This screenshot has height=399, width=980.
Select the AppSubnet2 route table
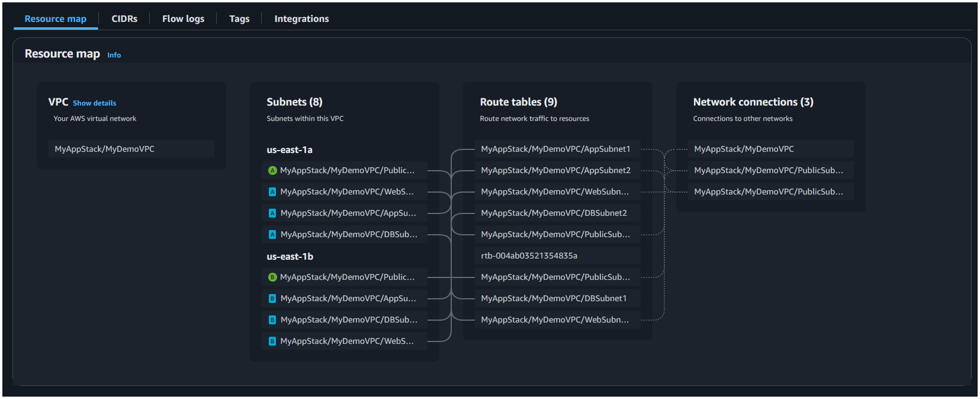(x=555, y=171)
